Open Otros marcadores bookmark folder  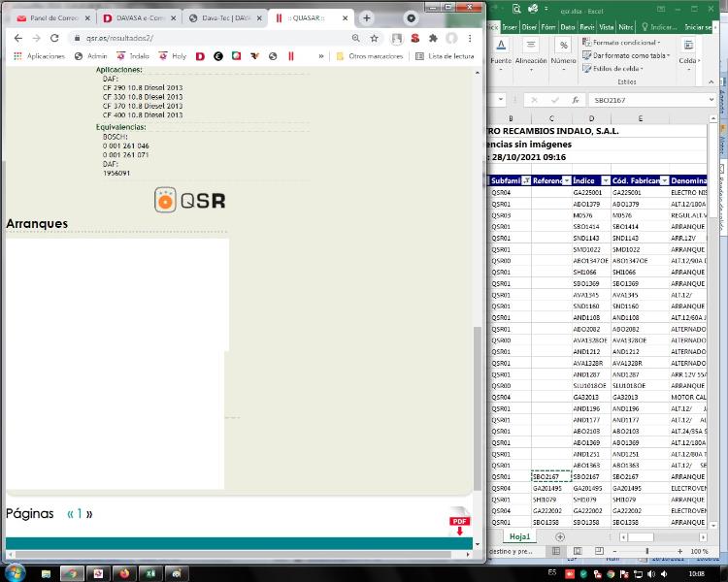pyautogui.click(x=370, y=56)
